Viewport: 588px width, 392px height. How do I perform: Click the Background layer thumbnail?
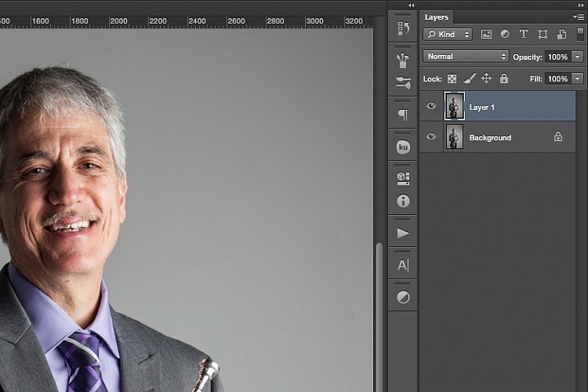(454, 137)
